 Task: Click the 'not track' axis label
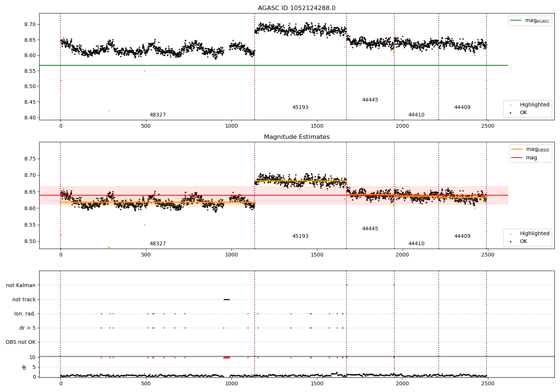click(x=24, y=300)
